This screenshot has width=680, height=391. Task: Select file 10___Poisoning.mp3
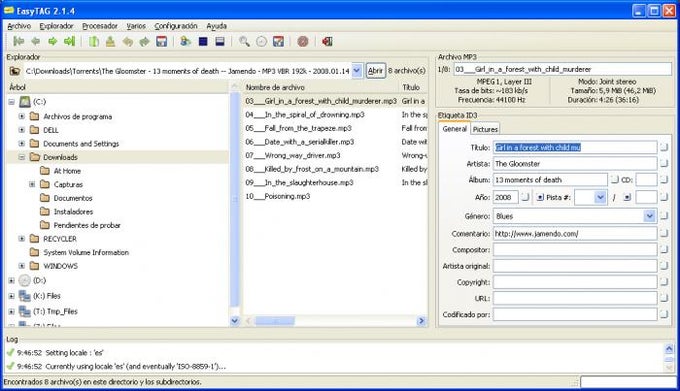278,196
